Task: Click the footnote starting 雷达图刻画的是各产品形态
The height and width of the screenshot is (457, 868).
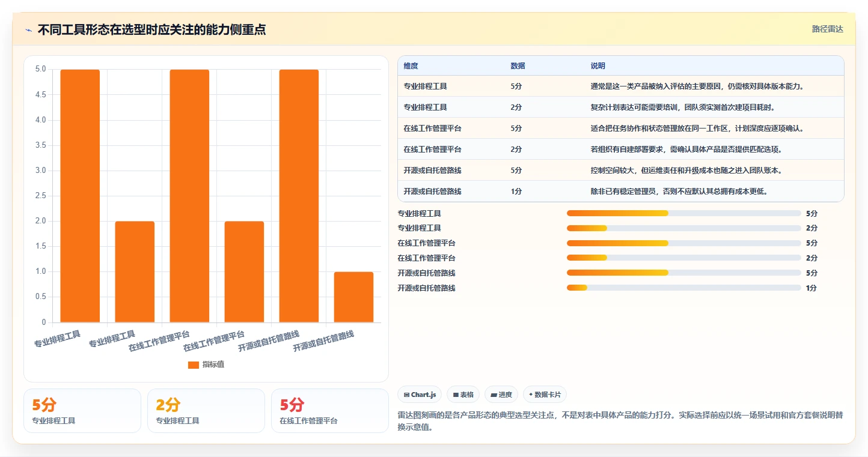Action: point(620,421)
